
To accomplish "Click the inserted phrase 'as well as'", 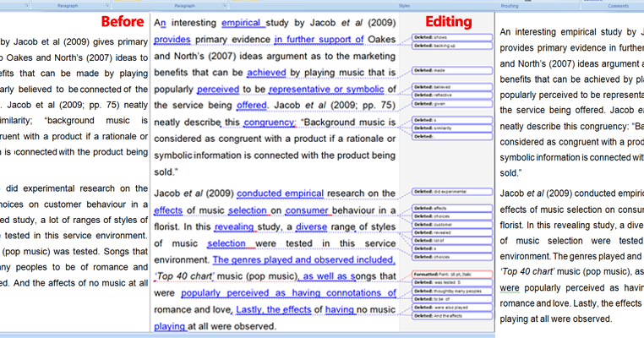I will coord(325,276).
